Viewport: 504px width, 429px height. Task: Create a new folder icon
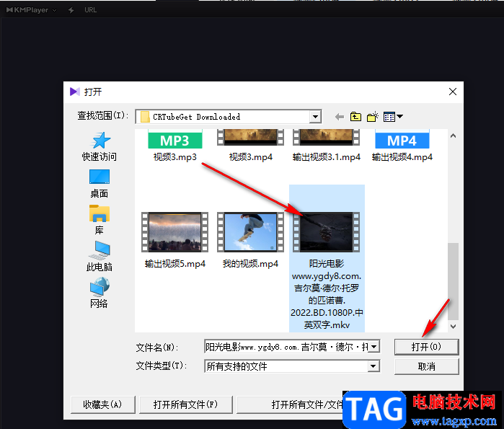(373, 117)
